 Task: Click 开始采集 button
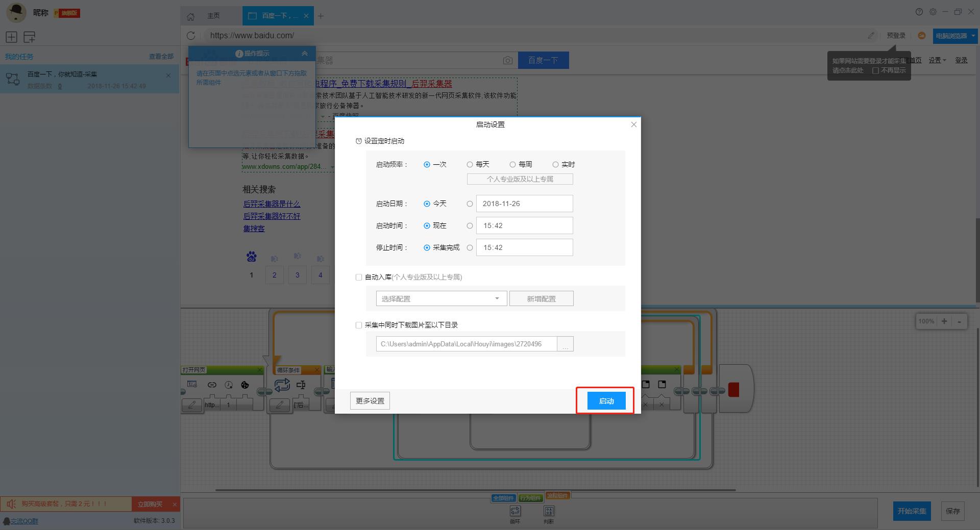tap(912, 511)
